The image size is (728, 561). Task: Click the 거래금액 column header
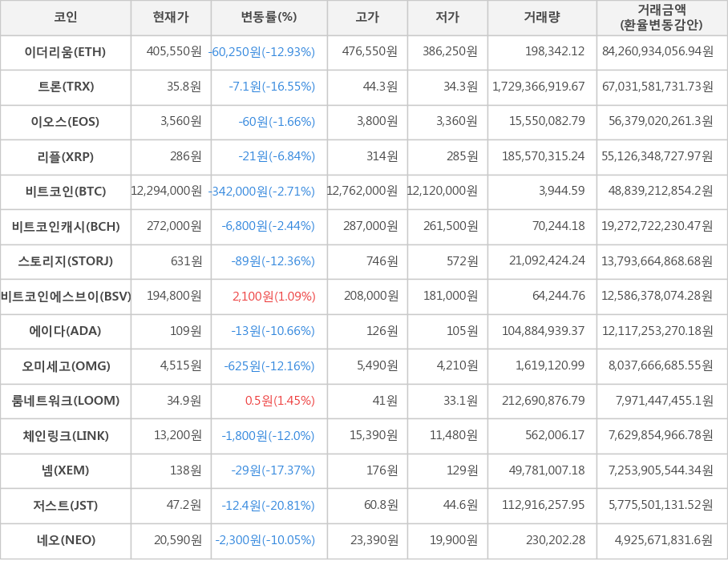click(661, 17)
